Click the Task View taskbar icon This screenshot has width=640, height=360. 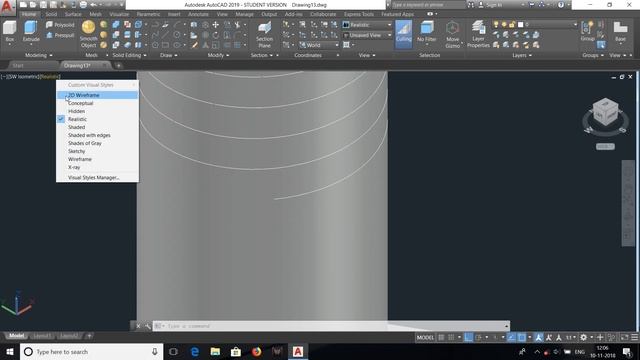tap(173, 351)
